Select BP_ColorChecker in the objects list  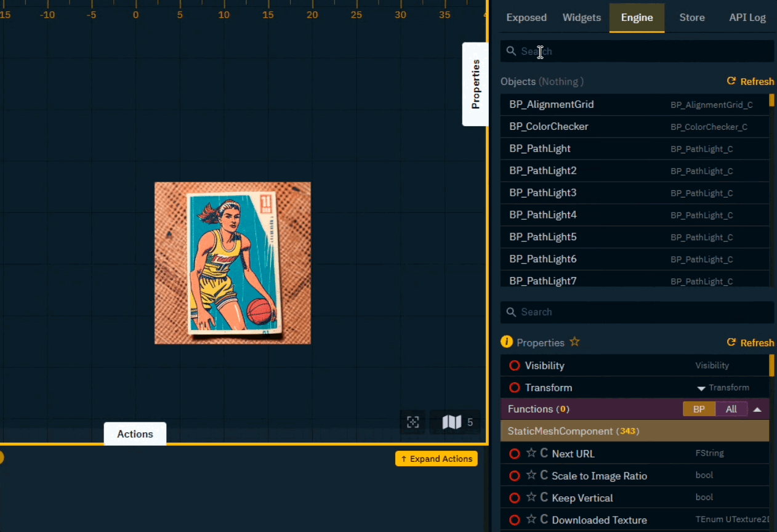pyautogui.click(x=549, y=126)
